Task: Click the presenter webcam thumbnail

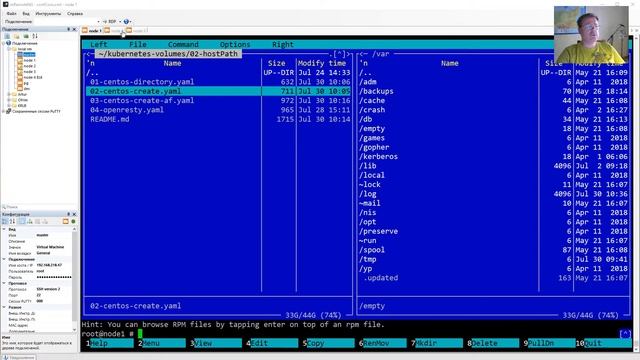Action: [x=591, y=35]
